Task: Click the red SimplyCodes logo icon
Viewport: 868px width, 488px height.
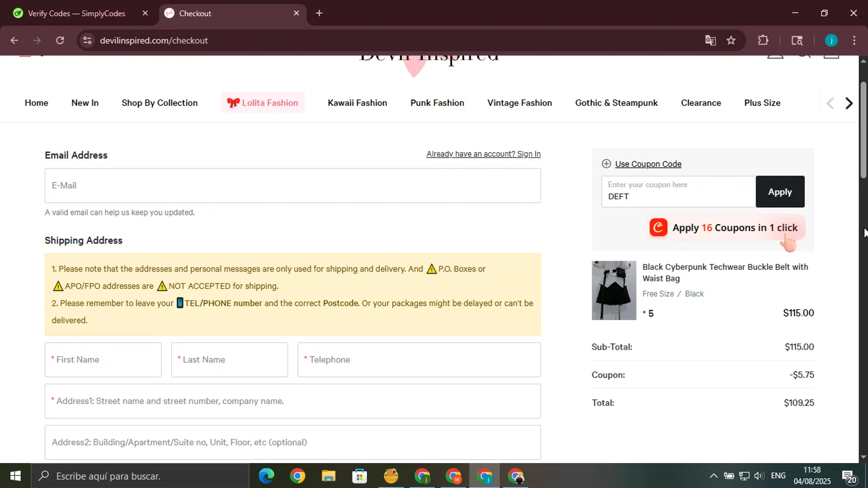Action: pos(659,228)
